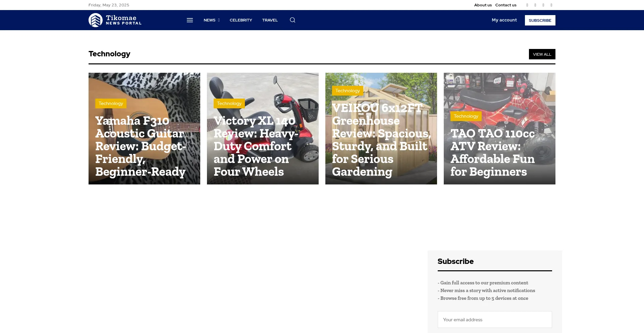Open the Yamaha F310 Acoustic Guitar Review article
644x333 pixels.
click(140, 146)
